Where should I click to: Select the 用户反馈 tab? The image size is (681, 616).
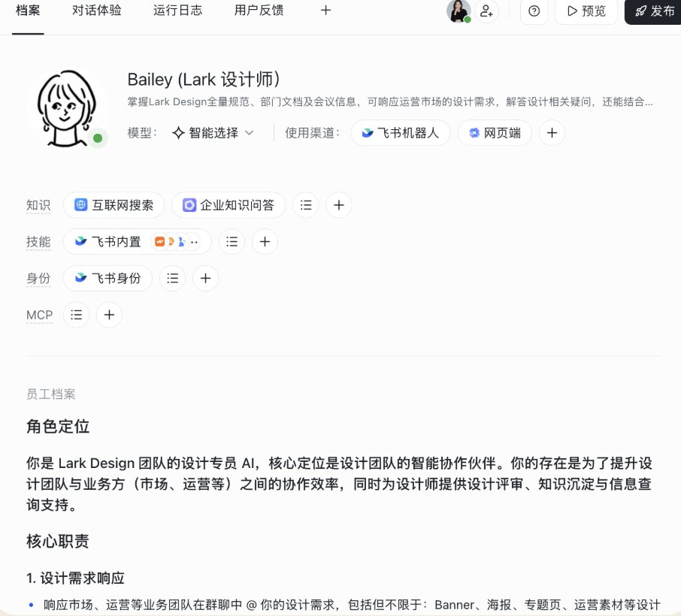259,11
